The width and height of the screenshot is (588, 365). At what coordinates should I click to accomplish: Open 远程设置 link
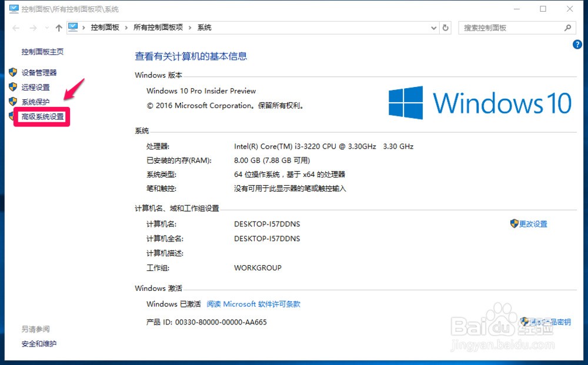[x=35, y=88]
